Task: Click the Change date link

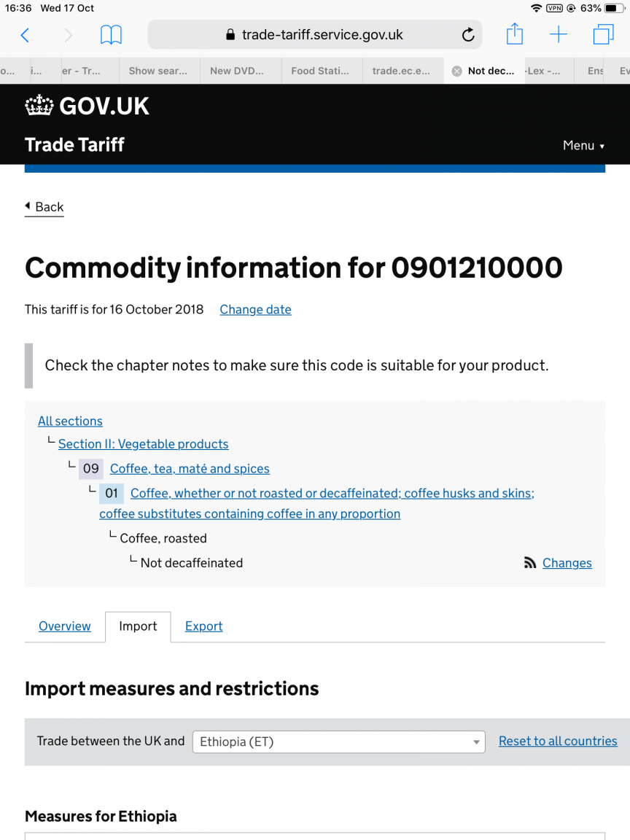Action: click(255, 310)
